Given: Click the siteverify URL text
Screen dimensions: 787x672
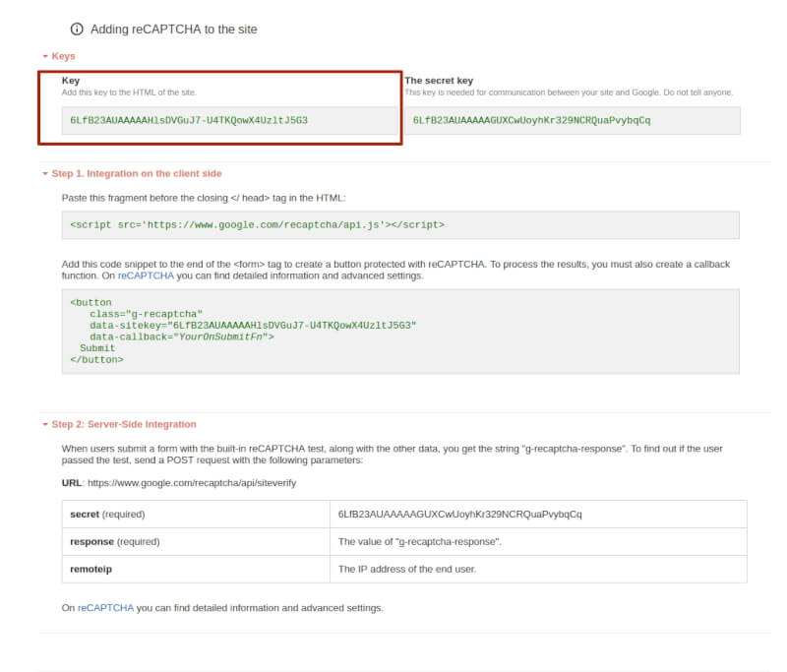Looking at the screenshot, I should (192, 483).
